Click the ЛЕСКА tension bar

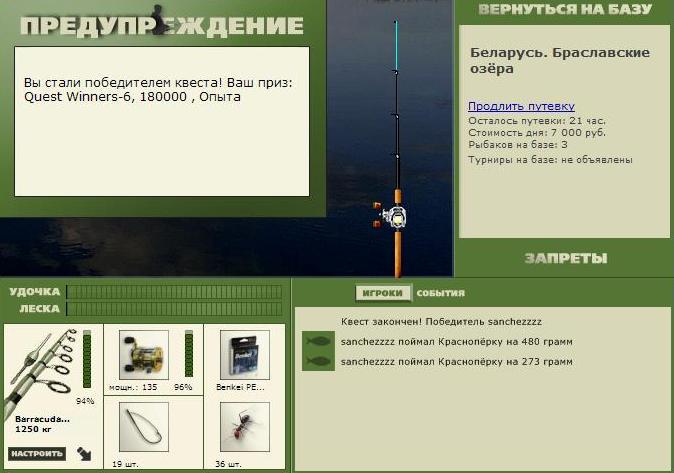point(175,309)
